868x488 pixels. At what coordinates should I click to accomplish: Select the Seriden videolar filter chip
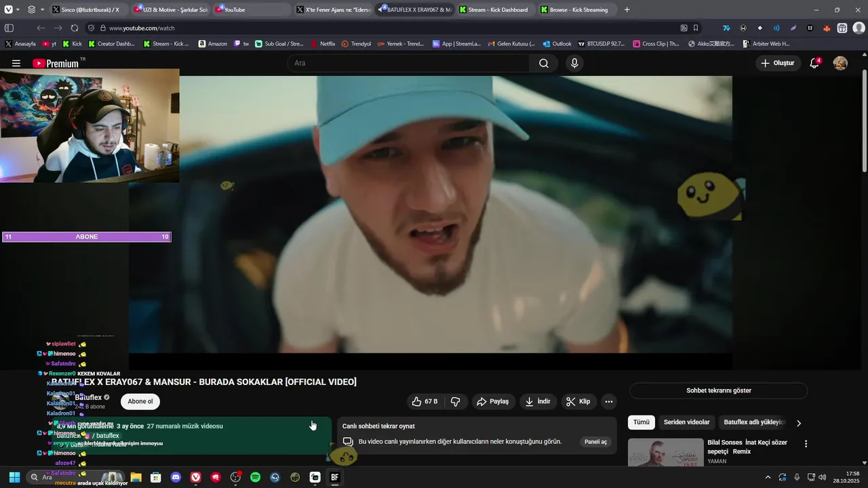(686, 422)
